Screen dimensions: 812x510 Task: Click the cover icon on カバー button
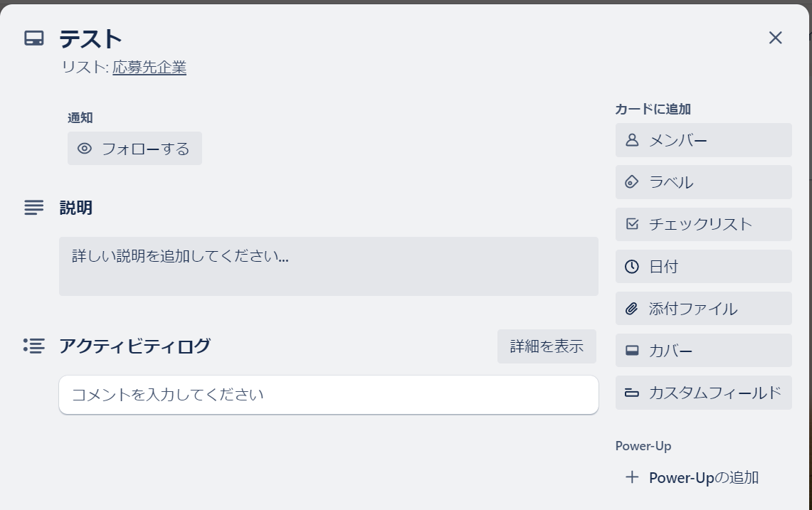tap(632, 351)
